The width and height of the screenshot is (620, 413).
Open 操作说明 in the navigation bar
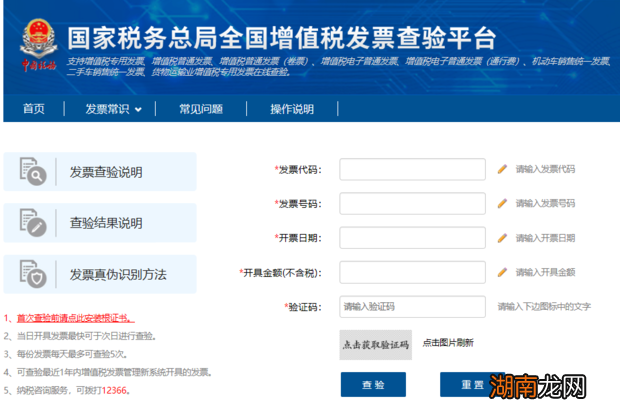[292, 109]
